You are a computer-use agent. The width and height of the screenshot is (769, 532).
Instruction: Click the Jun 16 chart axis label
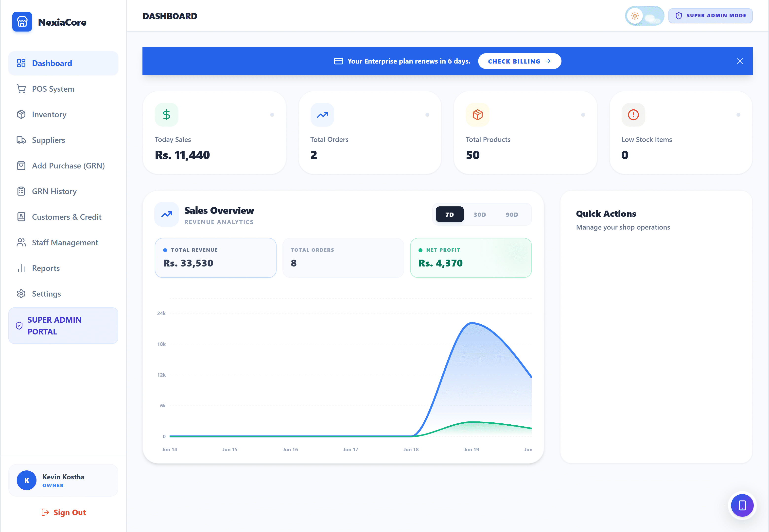[290, 450]
